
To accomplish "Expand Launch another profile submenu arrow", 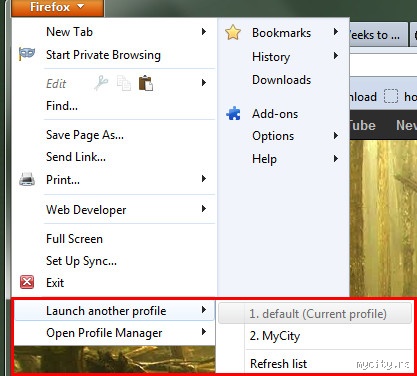I will tap(204, 310).
